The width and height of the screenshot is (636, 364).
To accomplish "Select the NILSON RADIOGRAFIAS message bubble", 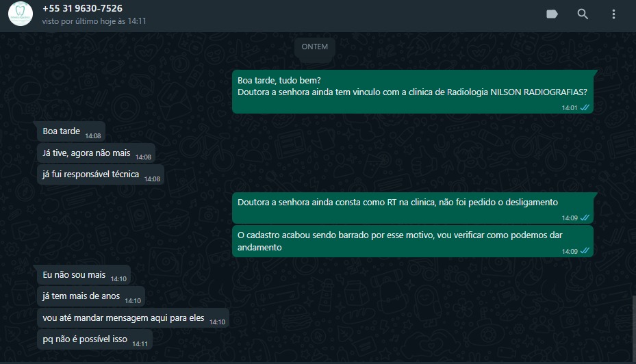I will coord(413,92).
